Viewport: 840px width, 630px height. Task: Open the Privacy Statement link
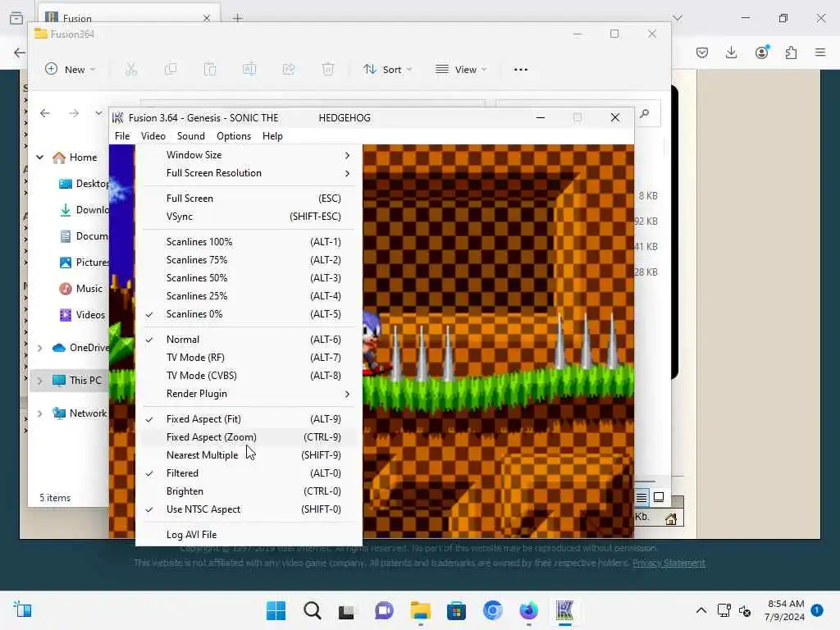pos(669,563)
